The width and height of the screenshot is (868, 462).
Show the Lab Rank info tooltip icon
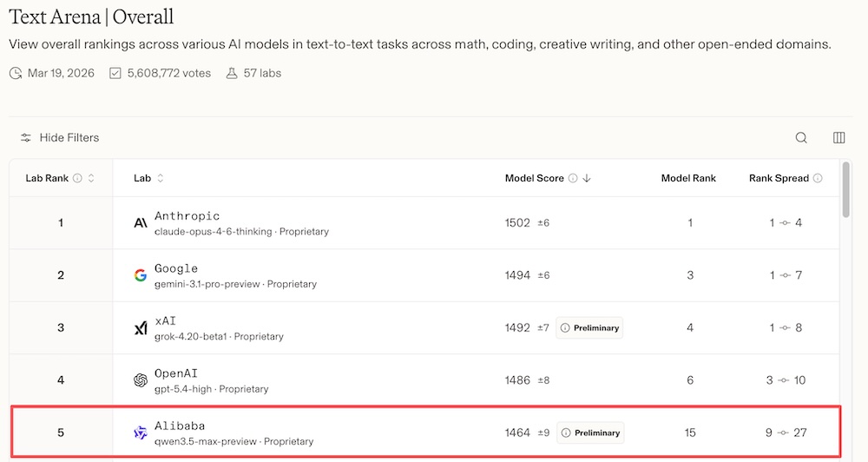tap(77, 178)
